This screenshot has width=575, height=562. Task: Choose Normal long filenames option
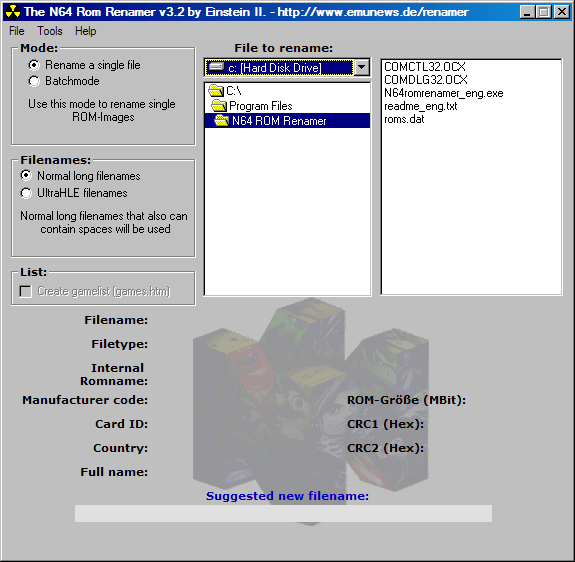(26, 176)
